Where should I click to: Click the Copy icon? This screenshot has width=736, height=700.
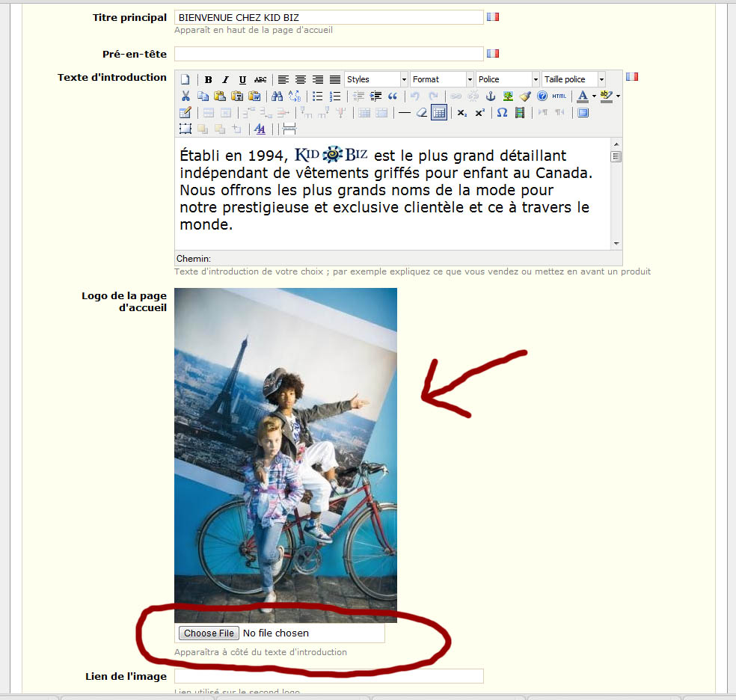coord(203,96)
